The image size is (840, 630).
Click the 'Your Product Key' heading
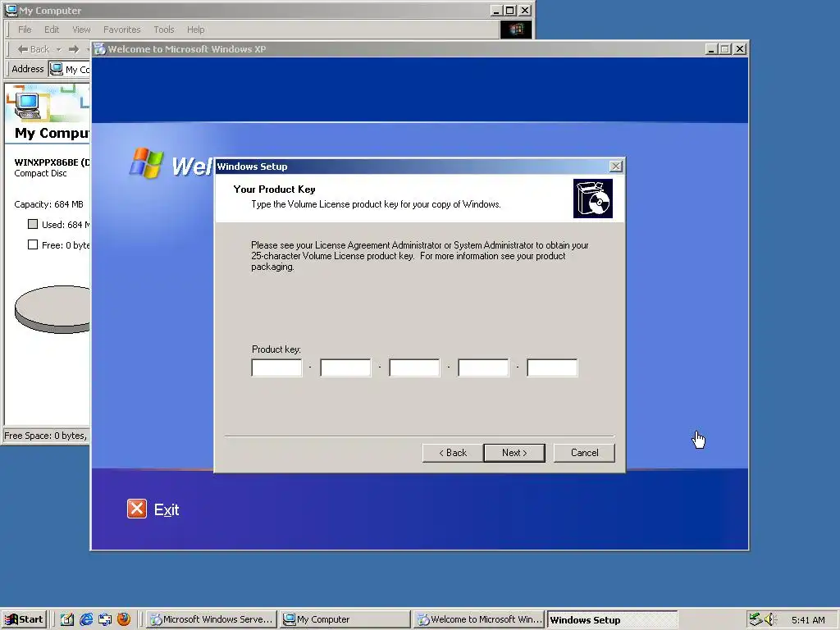(274, 189)
